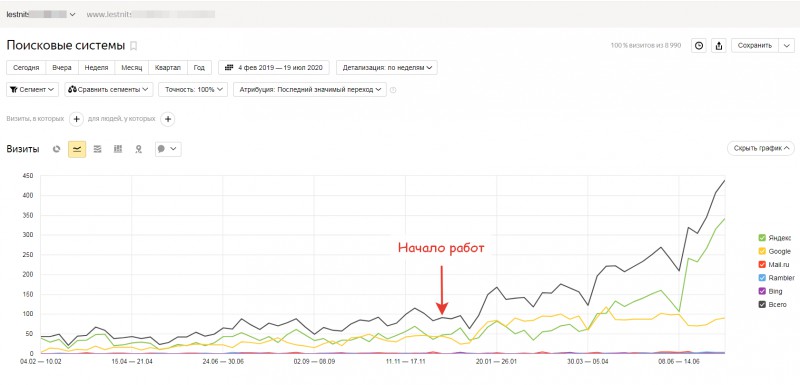The image size is (800, 385).
Task: Open the map view icon
Action: click(x=138, y=149)
